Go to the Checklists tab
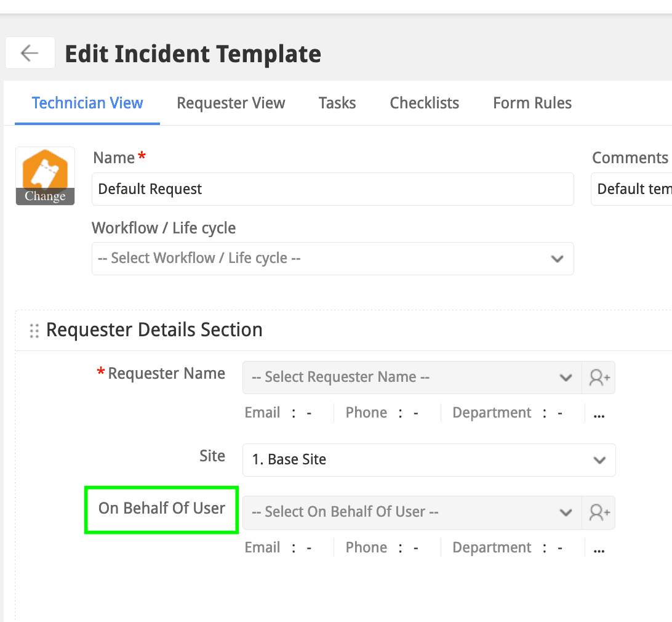Viewport: 672px width, 622px height. point(424,103)
